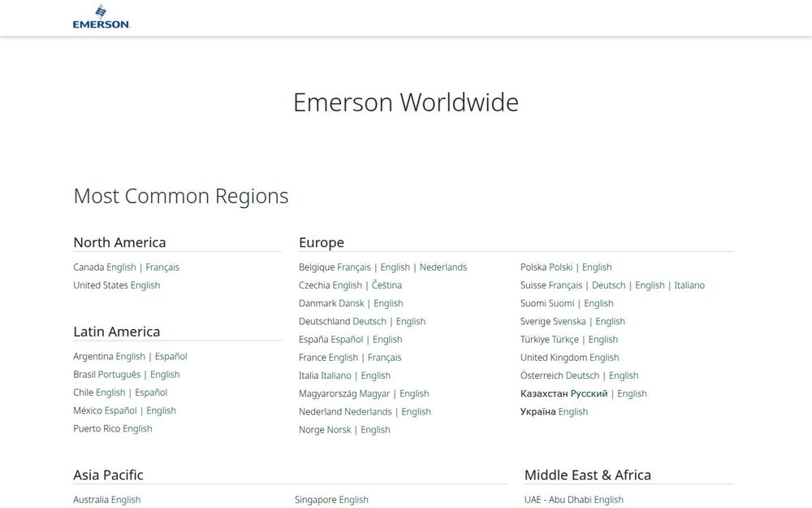The height and width of the screenshot is (508, 812).
Task: Choose Magyarország Magyar link
Action: coord(374,394)
